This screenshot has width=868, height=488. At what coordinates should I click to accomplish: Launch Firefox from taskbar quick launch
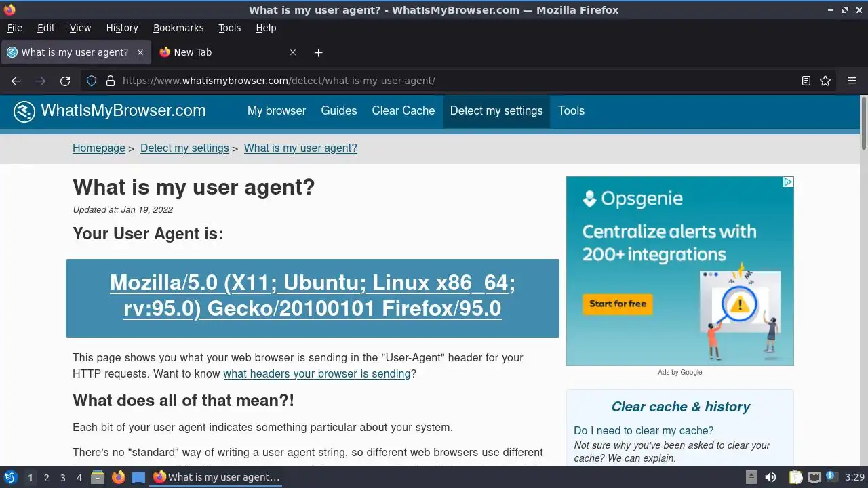tap(118, 477)
